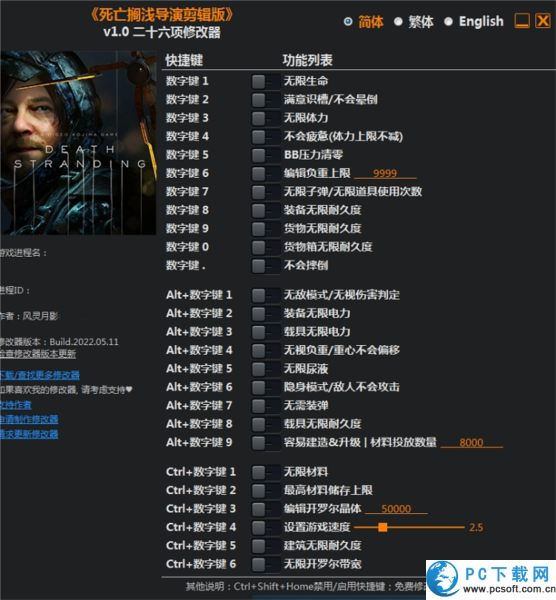This screenshot has width=556, height=600.
Task: Toggle 满意识槽/不会晕倒 switch
Action: [265, 100]
